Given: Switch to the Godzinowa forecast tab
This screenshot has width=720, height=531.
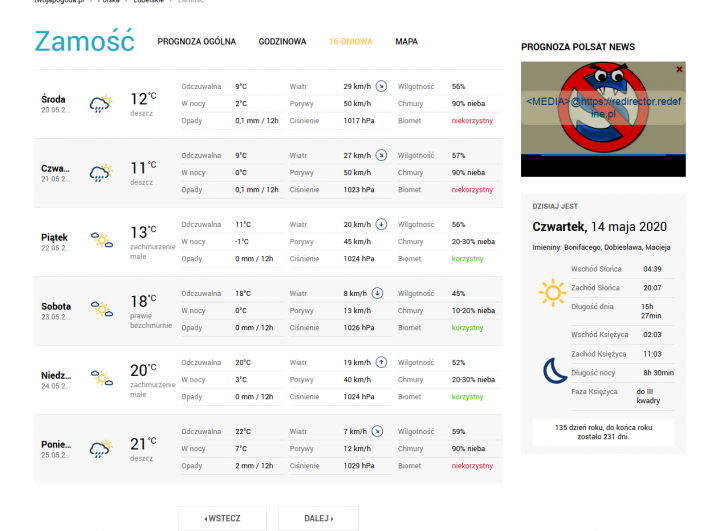Looking at the screenshot, I should (282, 42).
